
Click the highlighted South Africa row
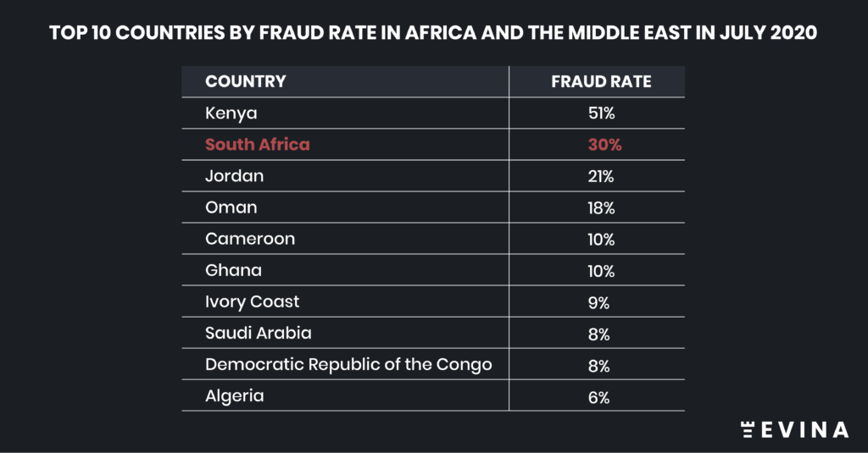(x=433, y=145)
